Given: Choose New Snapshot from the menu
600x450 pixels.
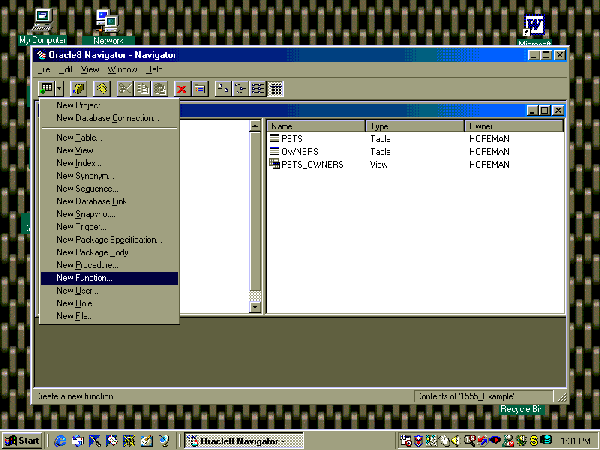Looking at the screenshot, I should pyautogui.click(x=109, y=214).
